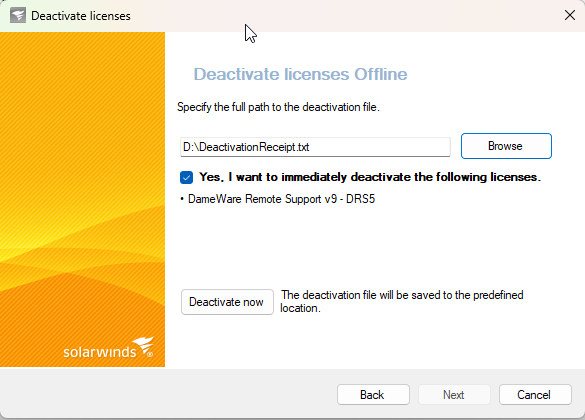This screenshot has width=585, height=420.
Task: Open the Browse file picker
Action: pyautogui.click(x=506, y=146)
